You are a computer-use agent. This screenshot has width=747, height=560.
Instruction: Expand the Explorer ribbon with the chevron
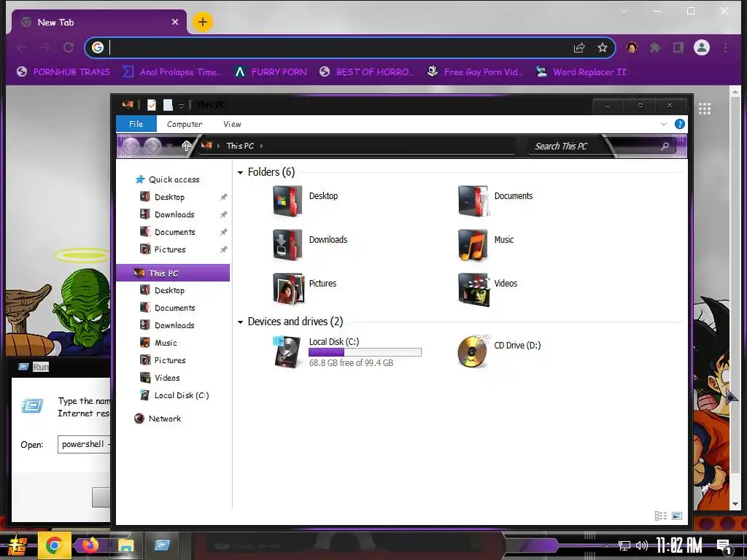click(x=664, y=124)
